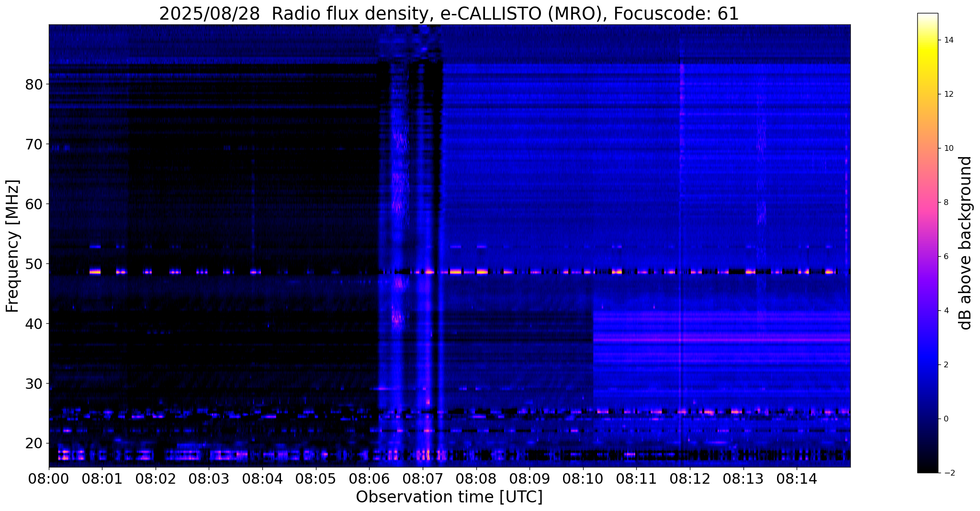Select the 08:01 time tick label
Viewport: 980px width, 511px height.
coord(102,478)
